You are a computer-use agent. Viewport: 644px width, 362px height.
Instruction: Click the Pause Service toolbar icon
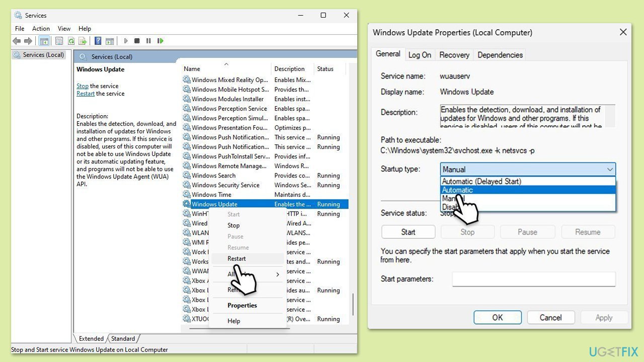point(148,41)
